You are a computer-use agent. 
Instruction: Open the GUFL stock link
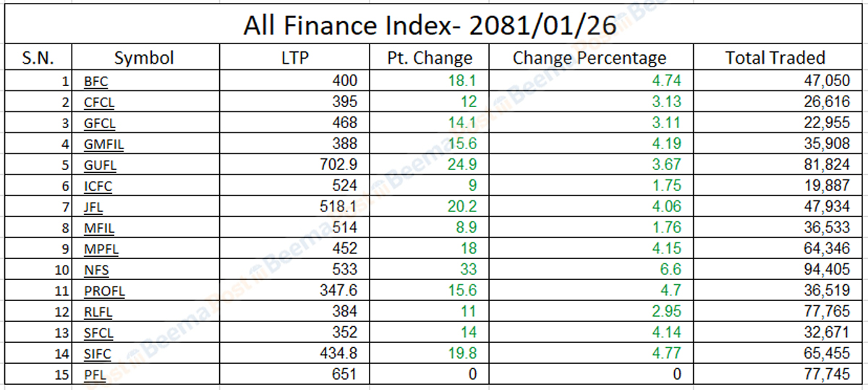[x=100, y=166]
